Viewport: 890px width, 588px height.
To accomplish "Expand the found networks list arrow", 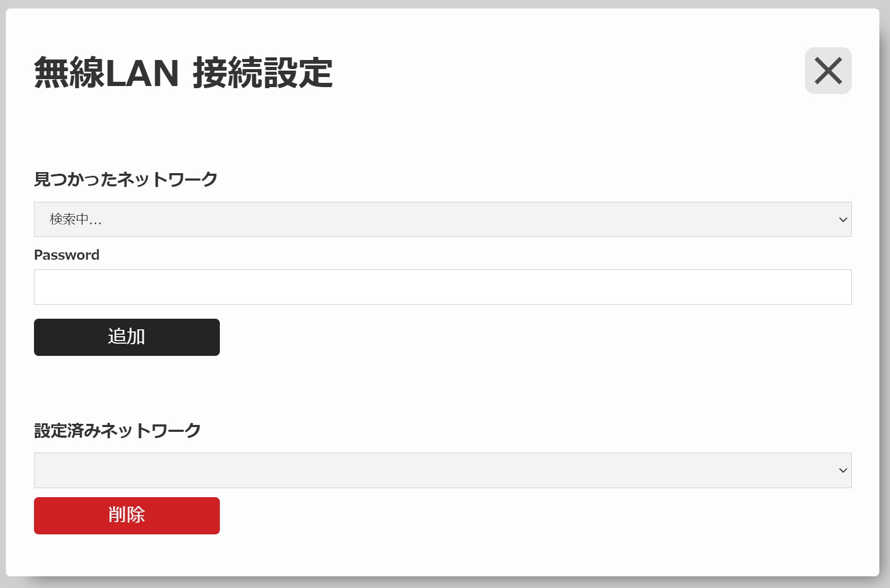I will [843, 220].
